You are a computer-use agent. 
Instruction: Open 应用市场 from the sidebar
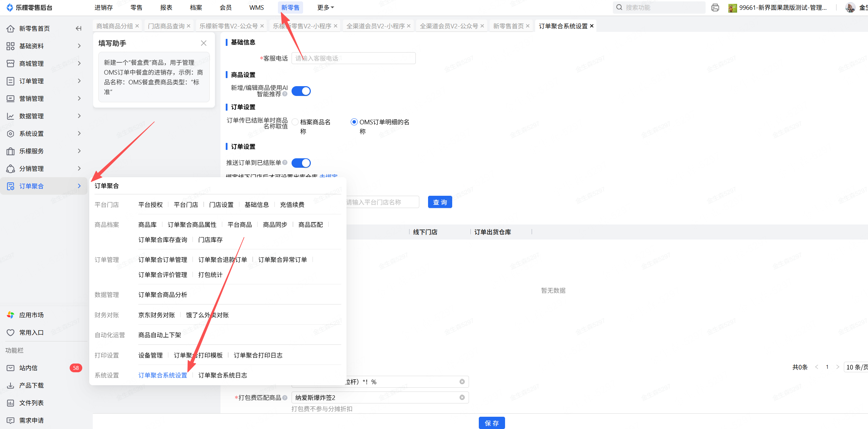coord(31,315)
